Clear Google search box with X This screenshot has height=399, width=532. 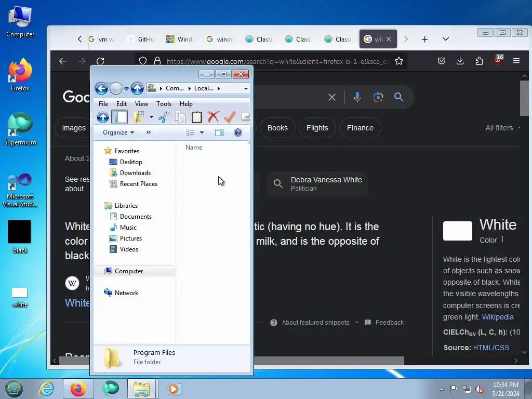[332, 97]
